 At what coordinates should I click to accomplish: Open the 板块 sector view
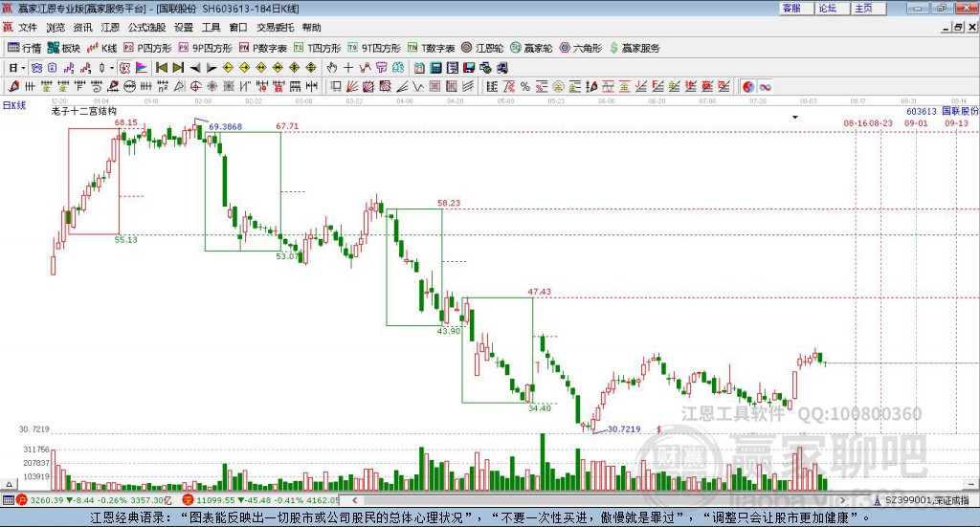coord(64,48)
